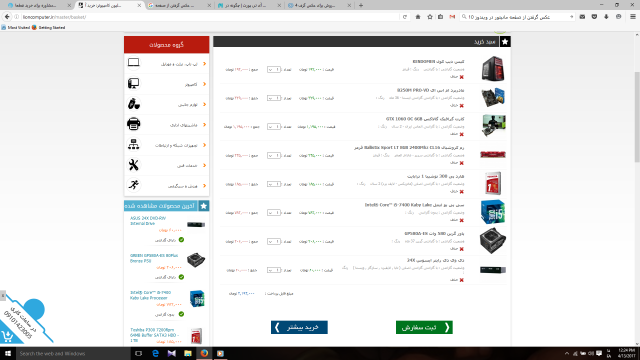The height and width of the screenshot is (360, 640).
Task: Open the Gmail toolbar icon
Action: pyautogui.click(x=452, y=17)
